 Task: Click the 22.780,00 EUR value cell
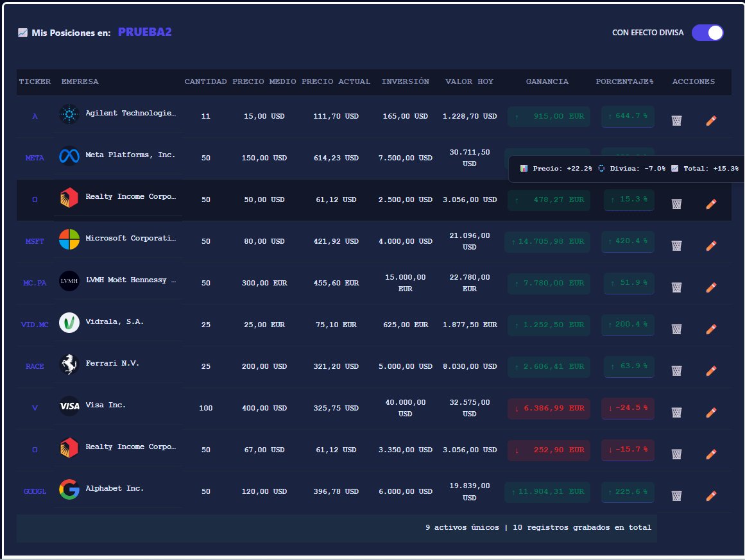(470, 283)
